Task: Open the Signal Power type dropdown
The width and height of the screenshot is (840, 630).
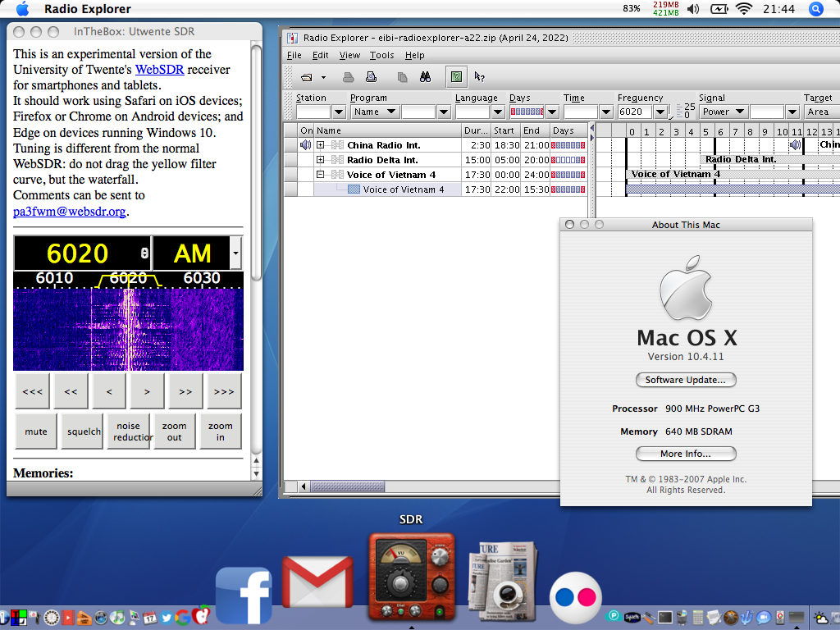Action: pyautogui.click(x=723, y=112)
